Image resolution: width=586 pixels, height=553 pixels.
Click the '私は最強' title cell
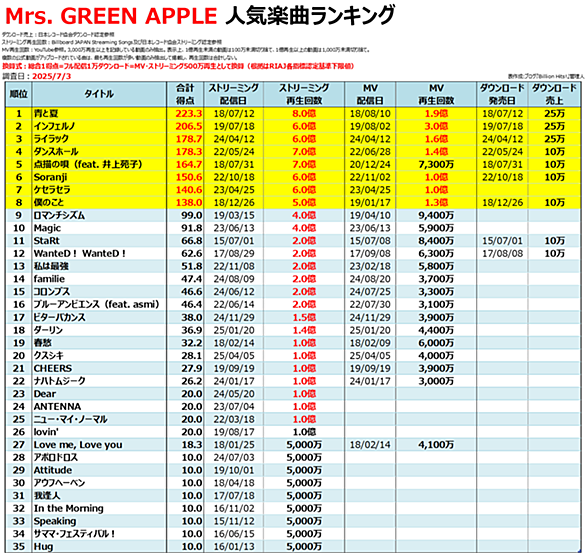click(x=99, y=266)
